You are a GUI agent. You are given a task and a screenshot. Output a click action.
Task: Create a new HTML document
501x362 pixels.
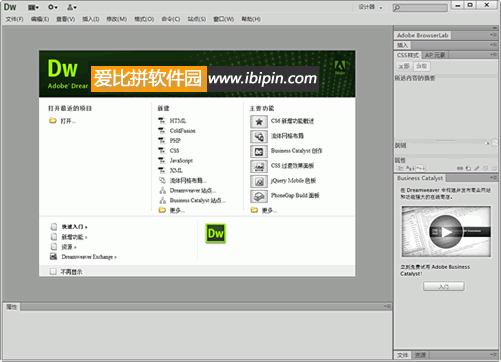[178, 121]
